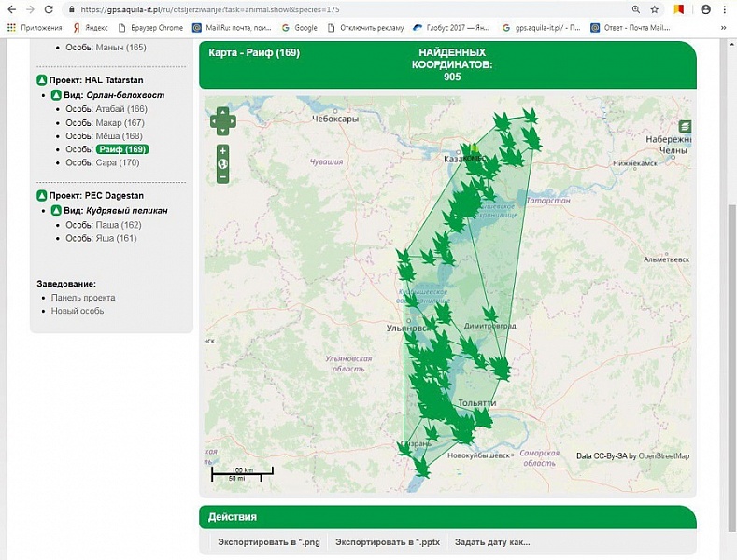Click the page vertical scrollbar thumb
Viewport: 737px width, 560px height.
[x=731, y=369]
